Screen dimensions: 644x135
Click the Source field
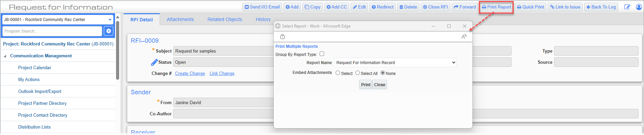(596, 62)
